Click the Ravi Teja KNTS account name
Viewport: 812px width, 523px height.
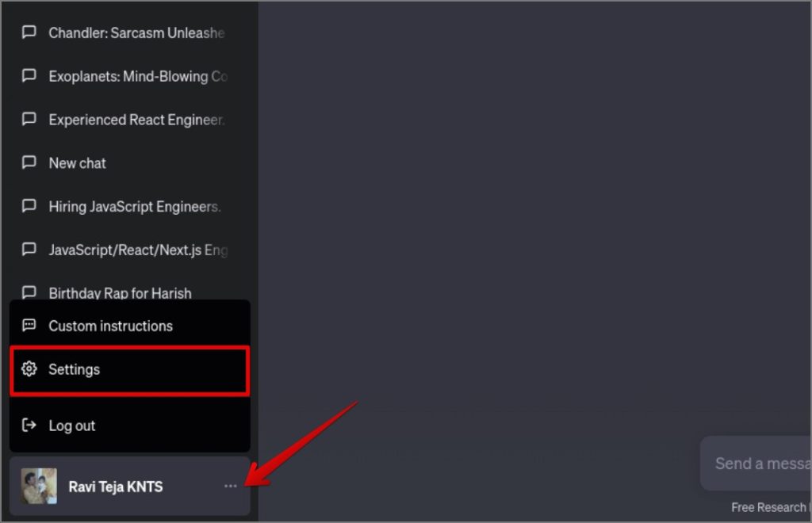116,487
